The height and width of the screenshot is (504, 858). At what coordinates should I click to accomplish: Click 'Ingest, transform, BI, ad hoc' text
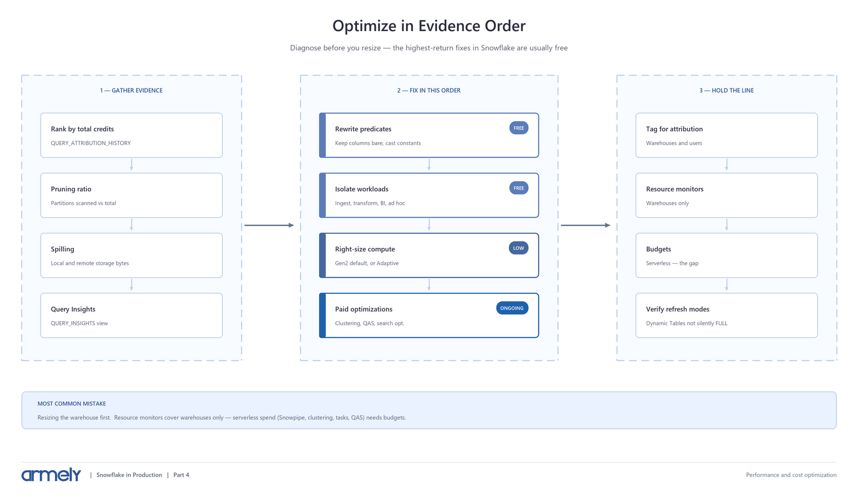[370, 203]
